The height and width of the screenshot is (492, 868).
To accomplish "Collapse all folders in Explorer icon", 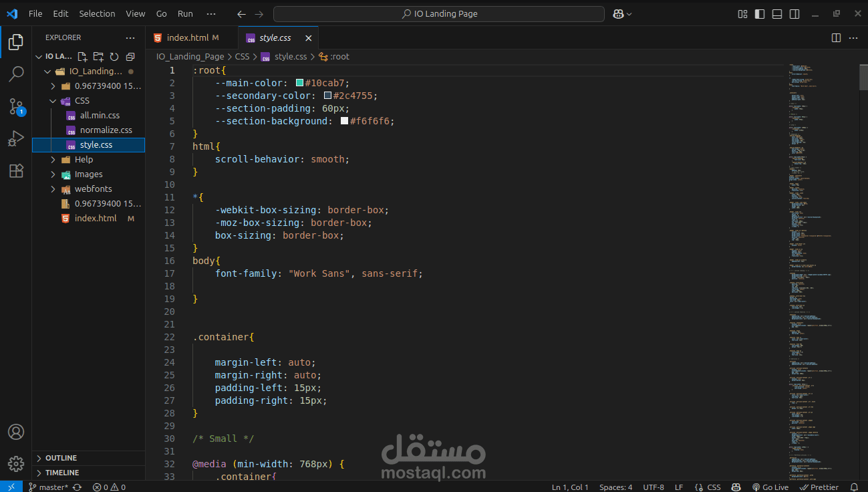I will click(130, 57).
